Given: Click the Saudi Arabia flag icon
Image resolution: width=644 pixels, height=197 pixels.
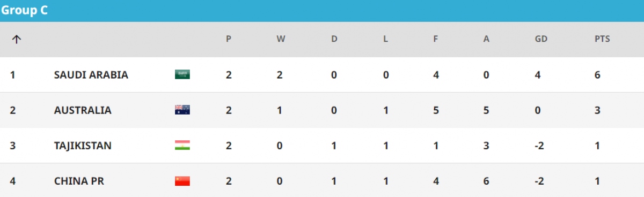Looking at the screenshot, I should click(x=182, y=74).
